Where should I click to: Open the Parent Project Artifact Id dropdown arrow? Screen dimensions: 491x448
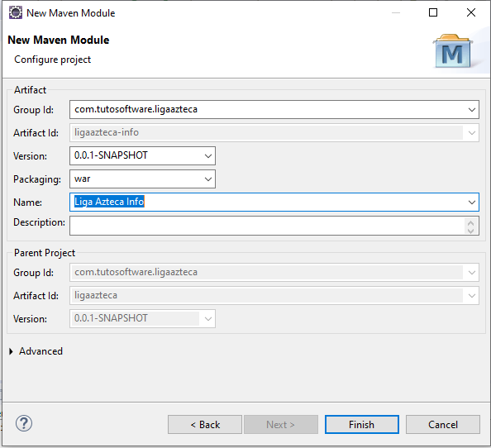click(x=472, y=296)
